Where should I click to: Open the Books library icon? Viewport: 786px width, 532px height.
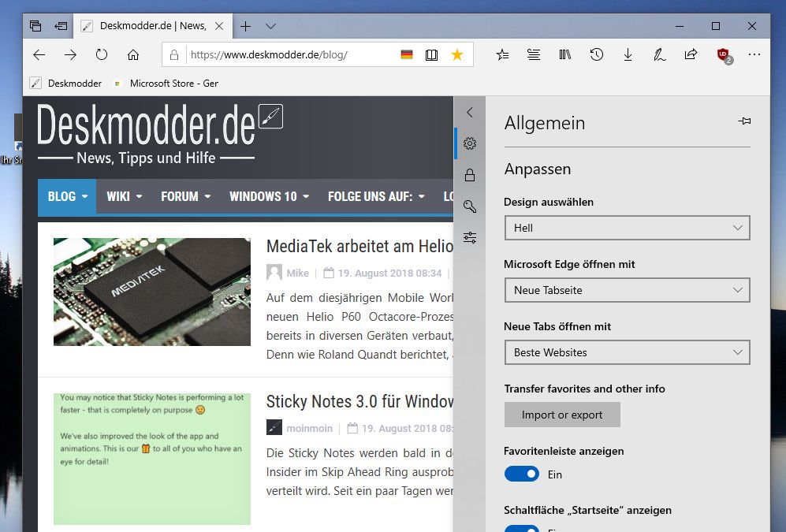[x=565, y=54]
